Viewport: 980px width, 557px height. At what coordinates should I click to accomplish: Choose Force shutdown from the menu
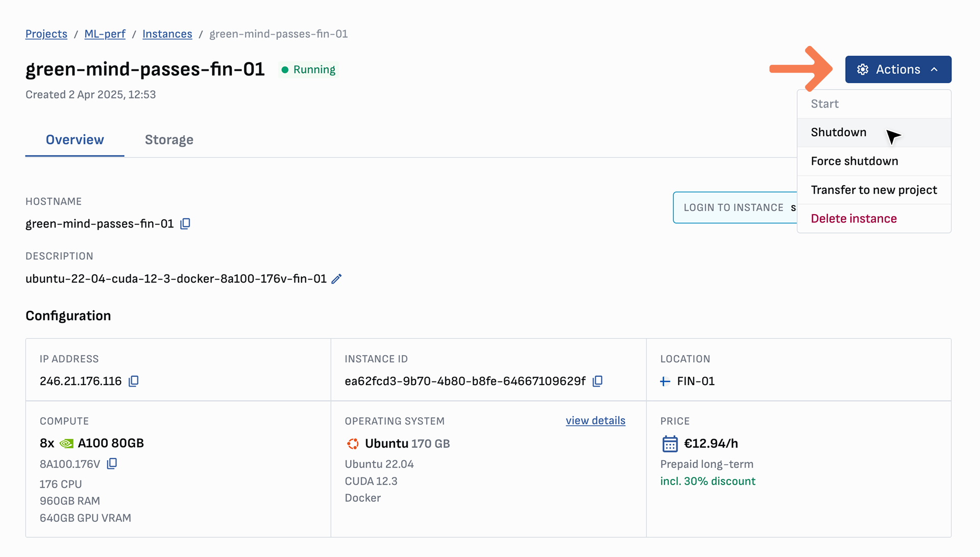point(854,161)
